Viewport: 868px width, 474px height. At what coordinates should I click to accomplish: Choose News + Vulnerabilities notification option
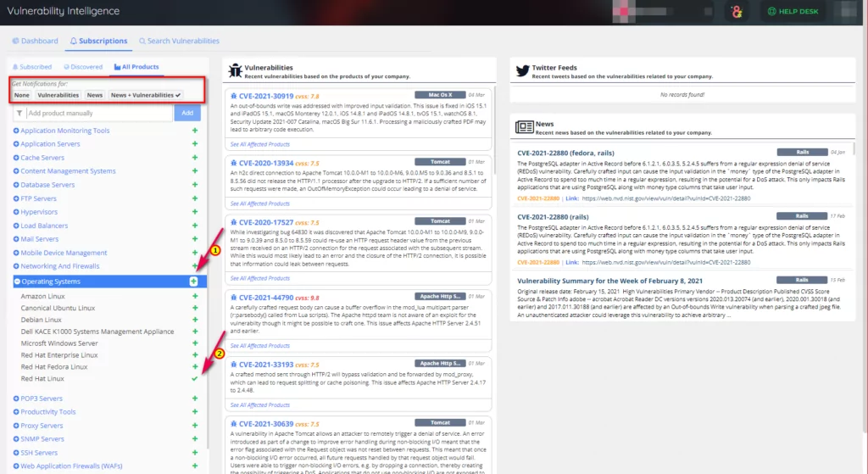coord(145,95)
